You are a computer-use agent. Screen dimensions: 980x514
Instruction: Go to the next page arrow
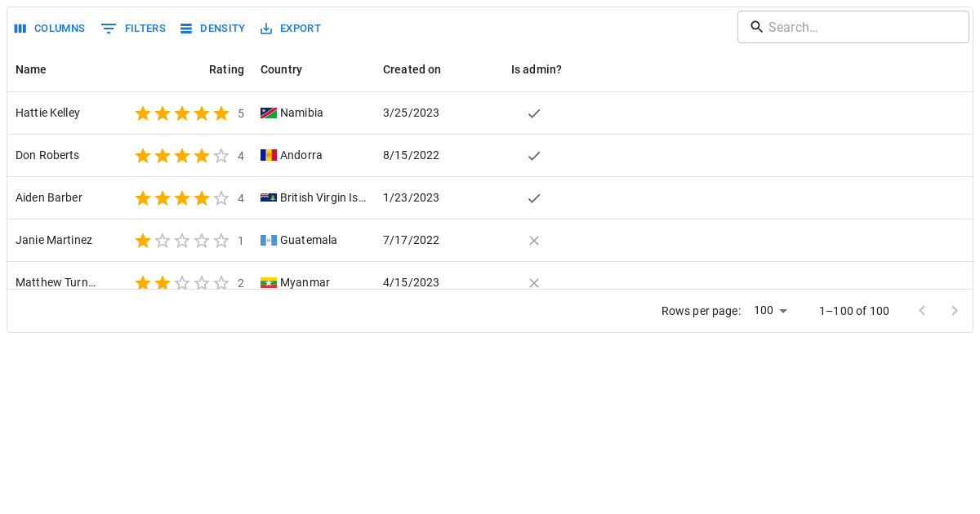click(x=955, y=311)
